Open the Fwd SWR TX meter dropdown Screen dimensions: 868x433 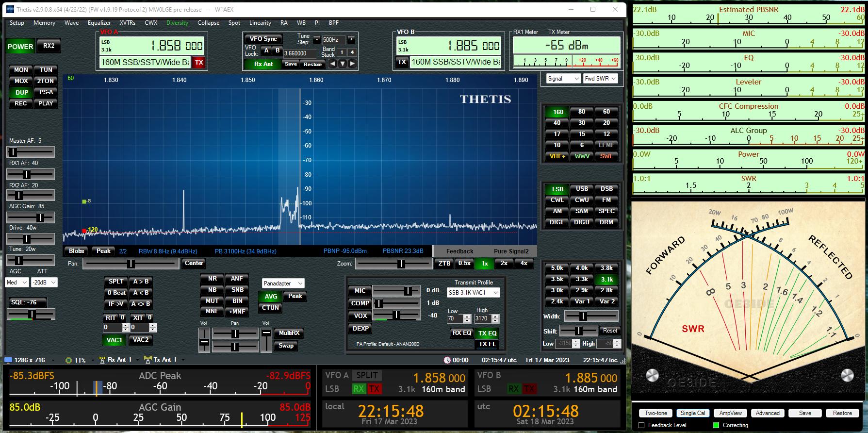click(600, 79)
